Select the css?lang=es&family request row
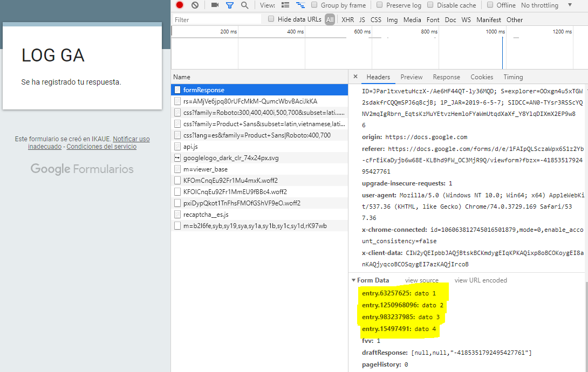588x372 pixels. (259, 135)
